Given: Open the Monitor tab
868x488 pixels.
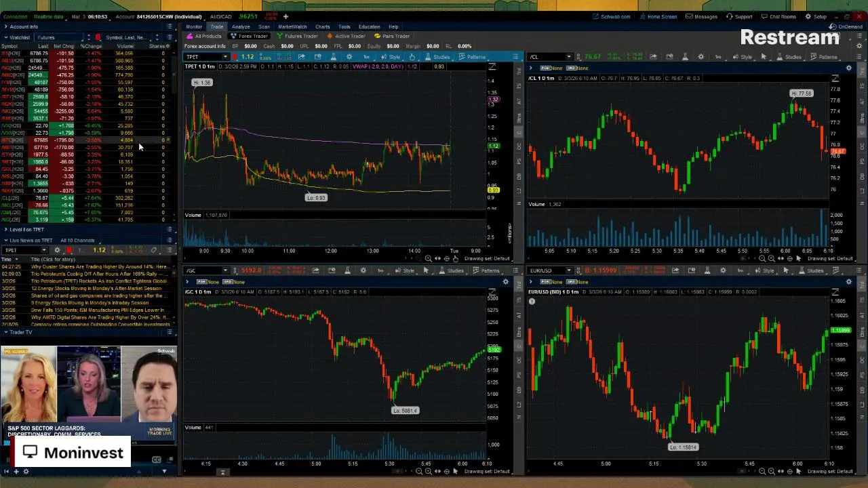Looking at the screenshot, I should click(194, 26).
